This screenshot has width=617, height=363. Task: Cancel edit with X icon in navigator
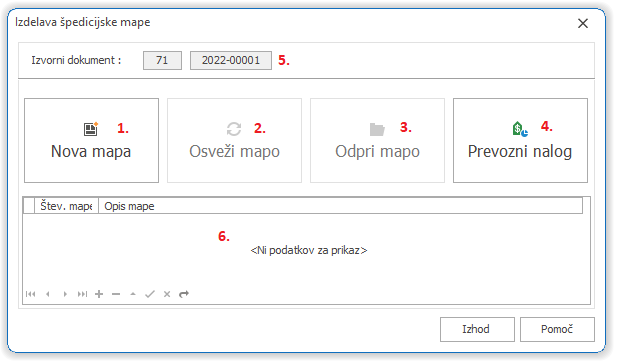coord(167,294)
